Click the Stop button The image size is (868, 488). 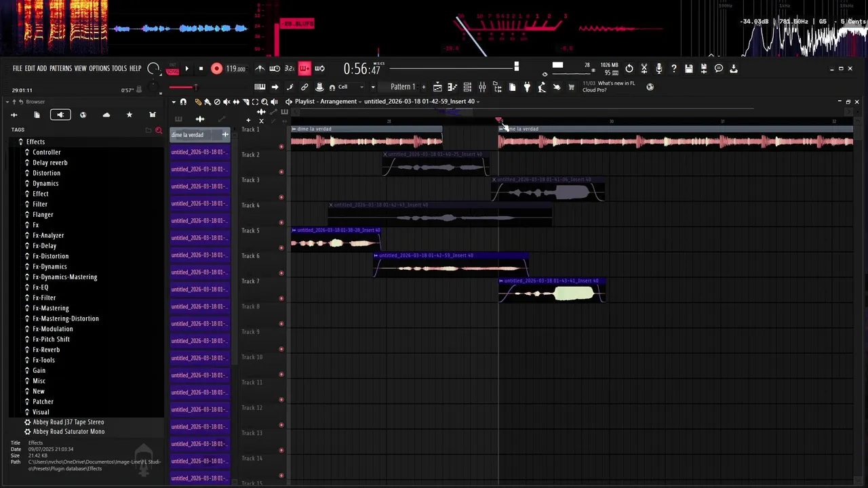pos(201,68)
